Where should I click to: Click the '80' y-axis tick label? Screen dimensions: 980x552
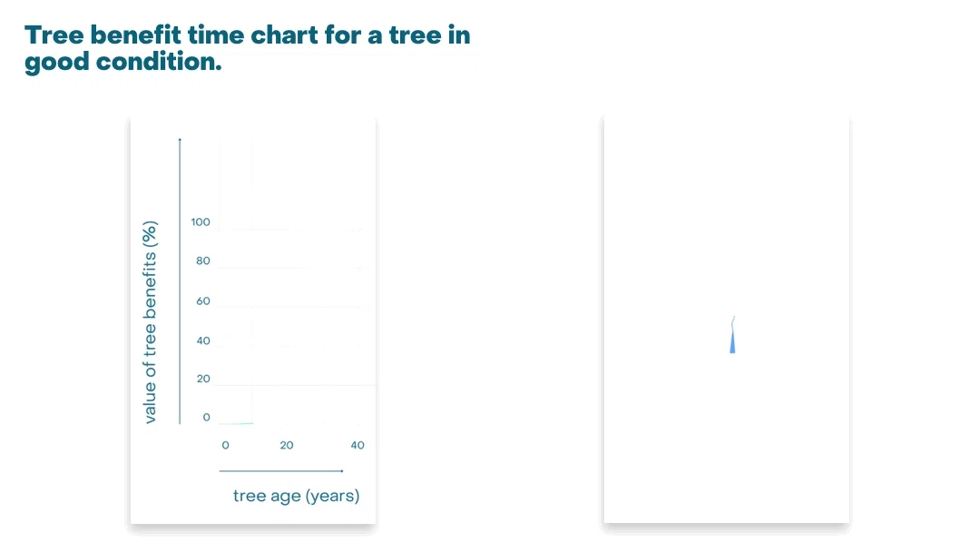click(203, 261)
